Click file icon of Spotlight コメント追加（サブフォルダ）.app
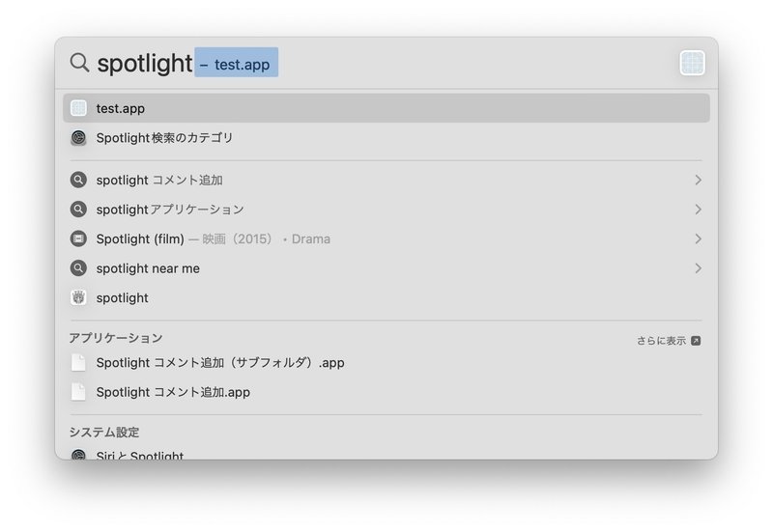The image size is (773, 532). click(78, 362)
